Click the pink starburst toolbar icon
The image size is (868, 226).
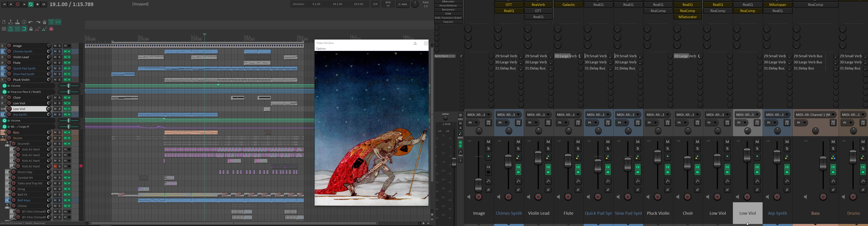click(x=51, y=29)
